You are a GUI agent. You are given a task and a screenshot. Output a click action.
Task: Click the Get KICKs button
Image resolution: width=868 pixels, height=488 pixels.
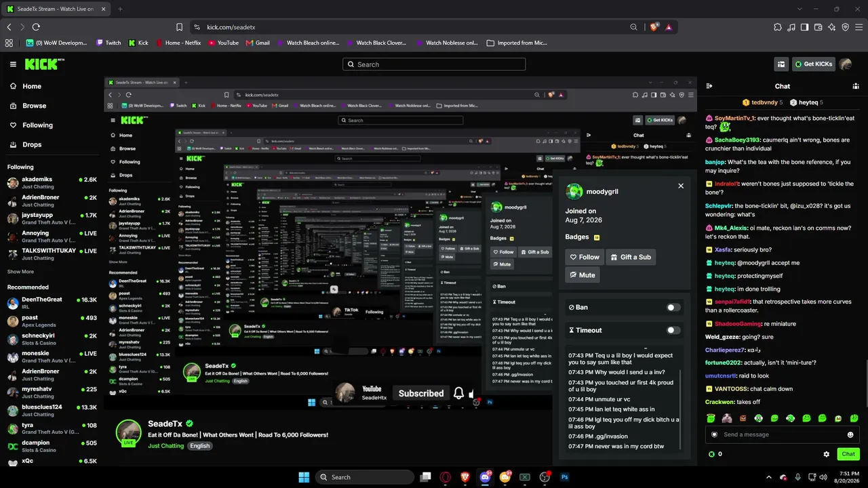(x=813, y=64)
